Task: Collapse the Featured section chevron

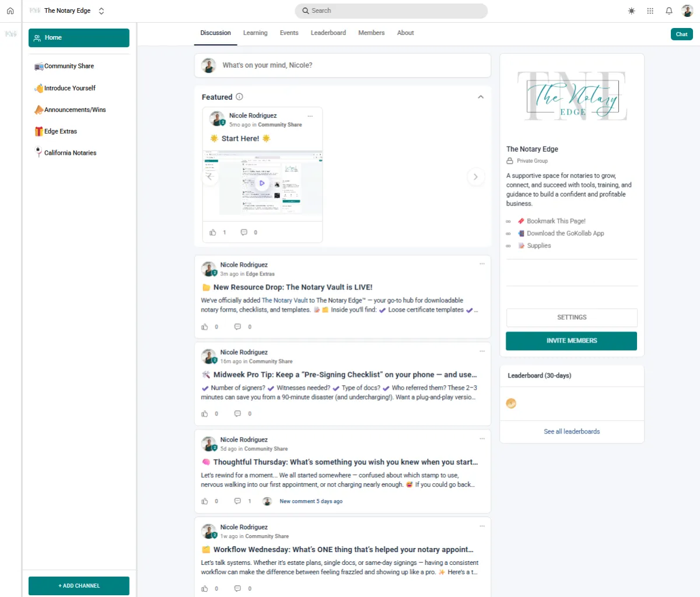Action: coord(481,97)
